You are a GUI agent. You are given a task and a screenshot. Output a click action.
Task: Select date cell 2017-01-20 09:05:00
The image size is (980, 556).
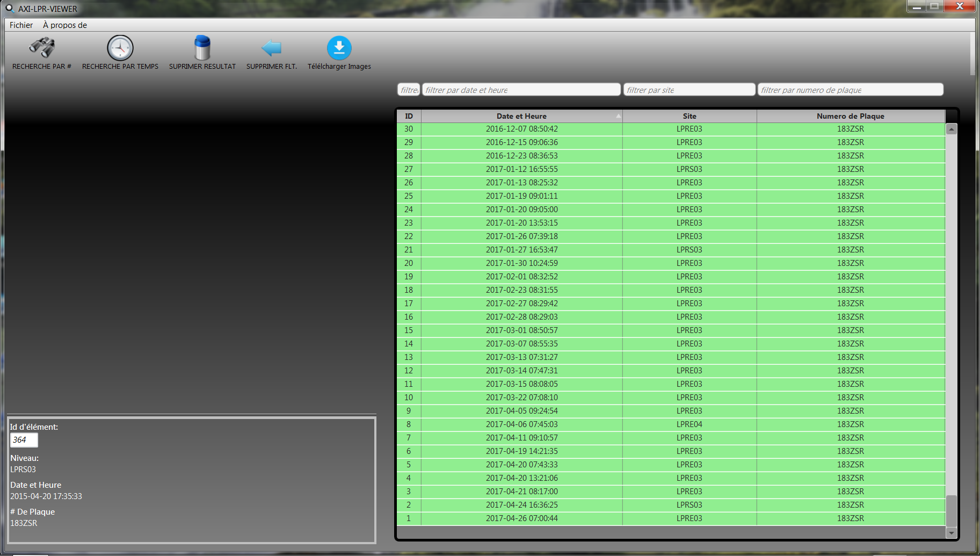(x=522, y=210)
